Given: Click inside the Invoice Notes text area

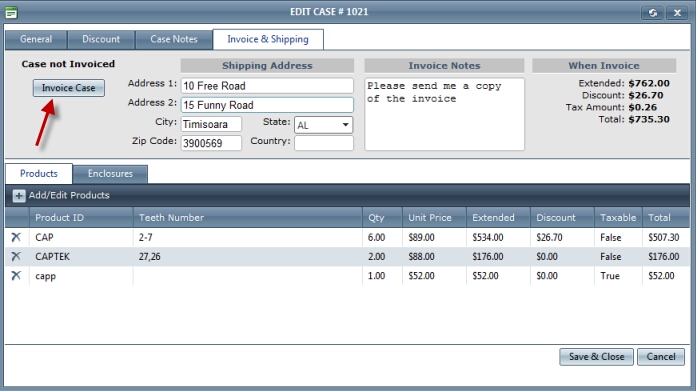Looking at the screenshot, I should [x=444, y=115].
